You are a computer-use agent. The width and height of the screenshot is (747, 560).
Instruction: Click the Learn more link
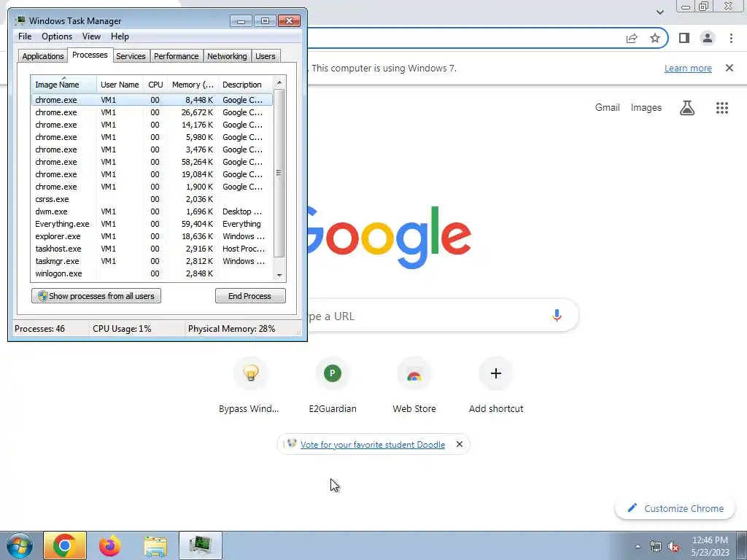pos(688,68)
